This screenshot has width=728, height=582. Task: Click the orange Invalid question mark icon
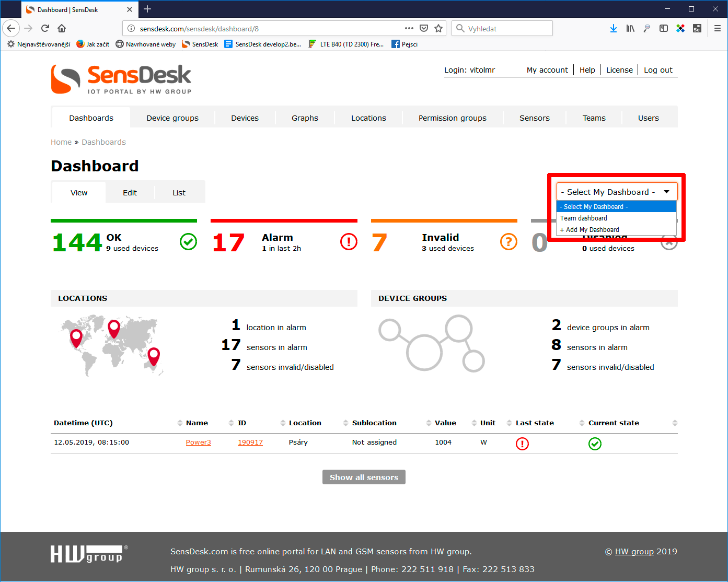point(509,241)
